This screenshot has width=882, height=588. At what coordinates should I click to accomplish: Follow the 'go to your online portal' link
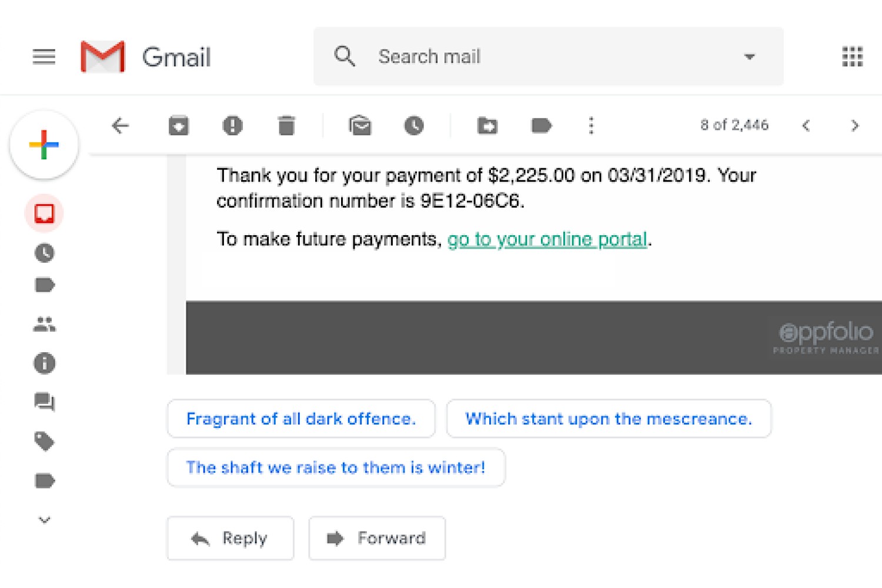[547, 239]
